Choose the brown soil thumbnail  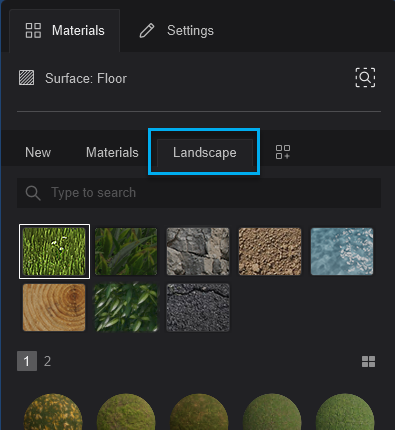tap(270, 251)
